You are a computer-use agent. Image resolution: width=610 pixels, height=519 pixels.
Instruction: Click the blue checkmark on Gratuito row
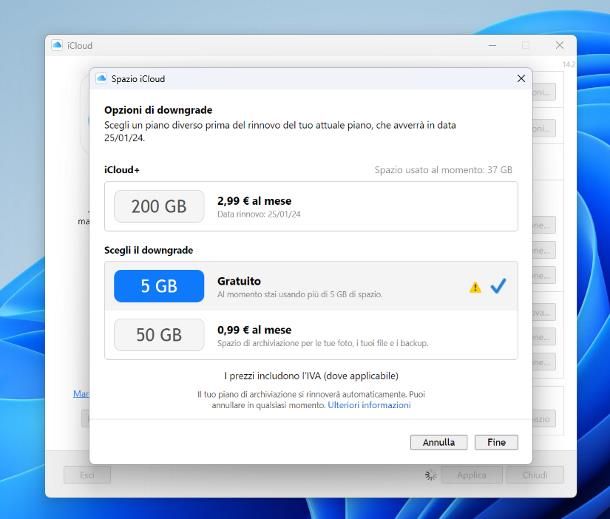[x=498, y=286]
